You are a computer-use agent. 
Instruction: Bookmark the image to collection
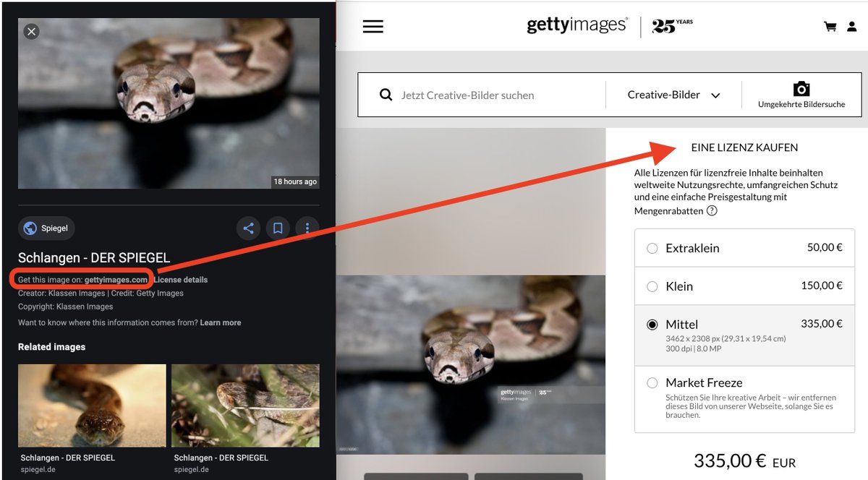[x=278, y=228]
